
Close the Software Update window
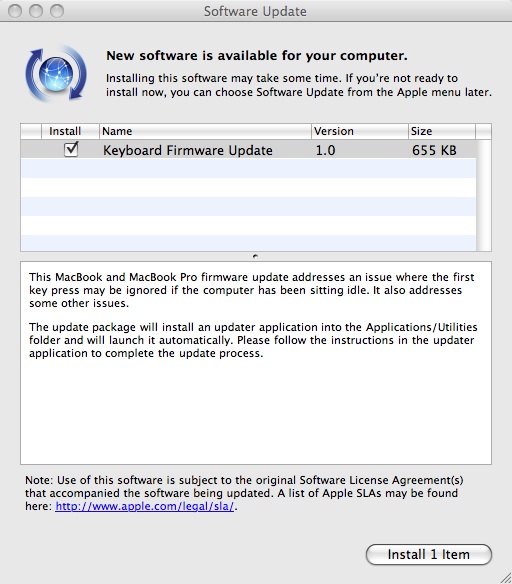15,11
